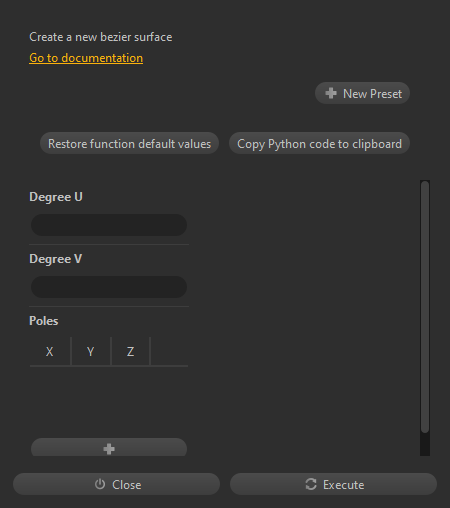The width and height of the screenshot is (450, 508).
Task: Create a New Preset
Action: point(362,93)
